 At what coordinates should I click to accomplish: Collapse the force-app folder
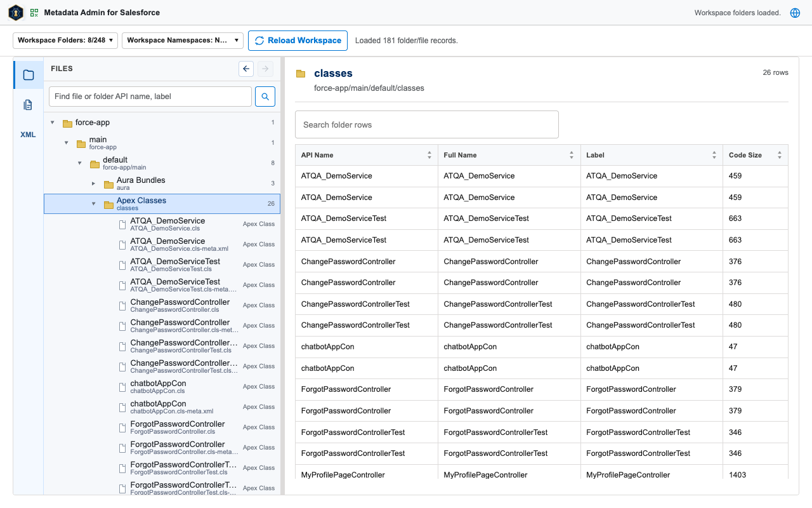click(x=53, y=123)
